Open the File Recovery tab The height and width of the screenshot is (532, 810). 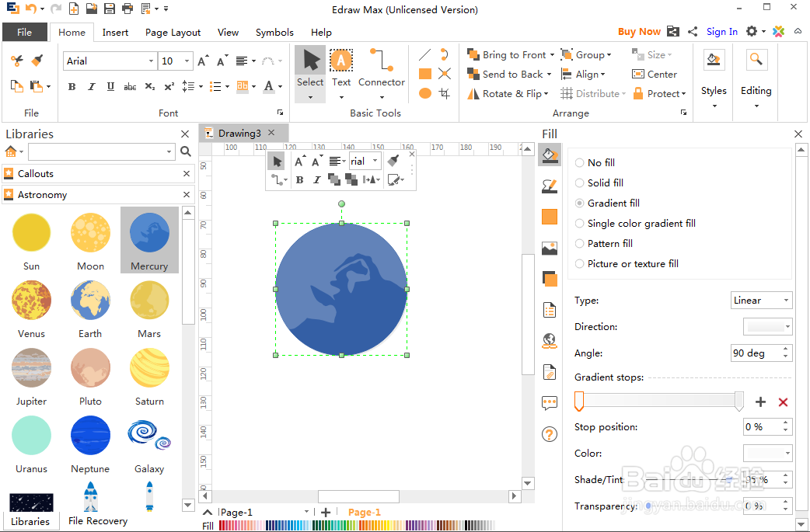click(98, 520)
